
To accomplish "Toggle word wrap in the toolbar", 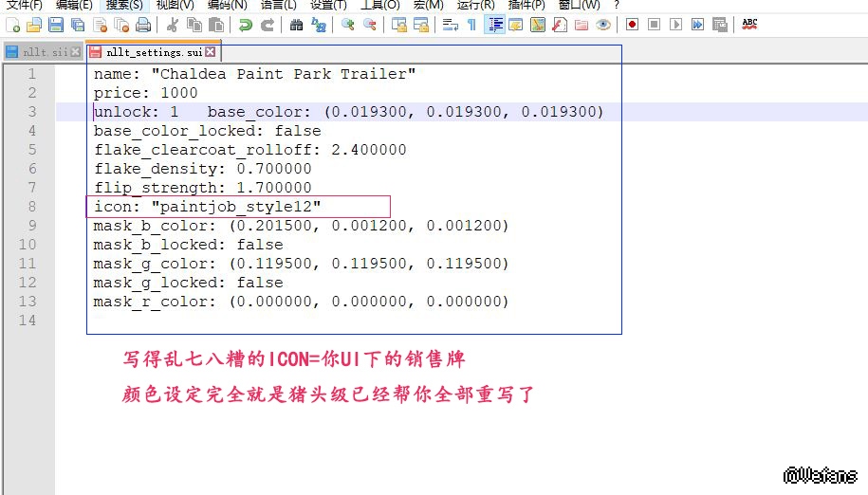I will click(451, 25).
